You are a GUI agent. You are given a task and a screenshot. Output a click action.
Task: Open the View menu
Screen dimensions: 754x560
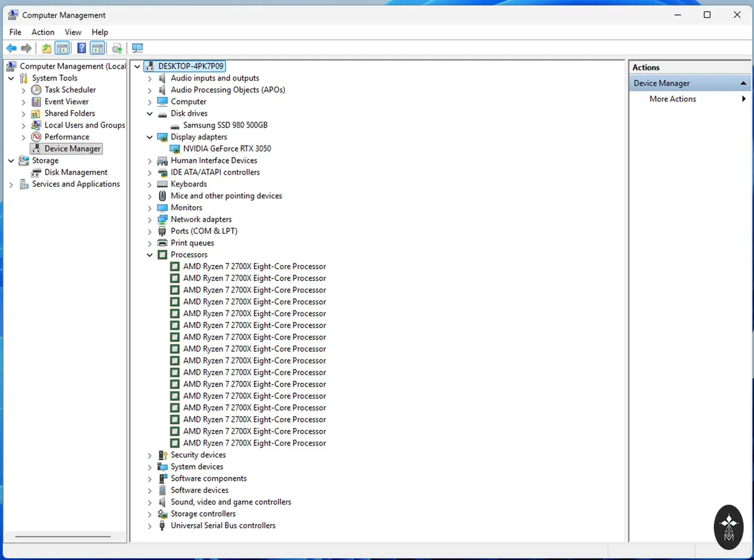(x=73, y=32)
